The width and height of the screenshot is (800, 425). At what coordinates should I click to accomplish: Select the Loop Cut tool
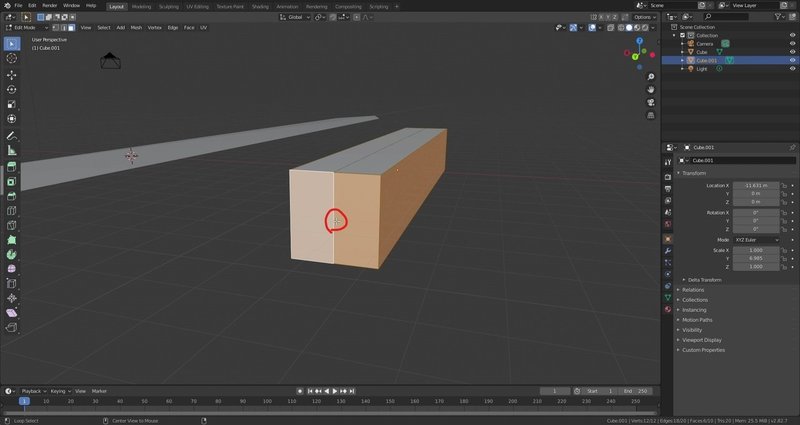(x=11, y=211)
